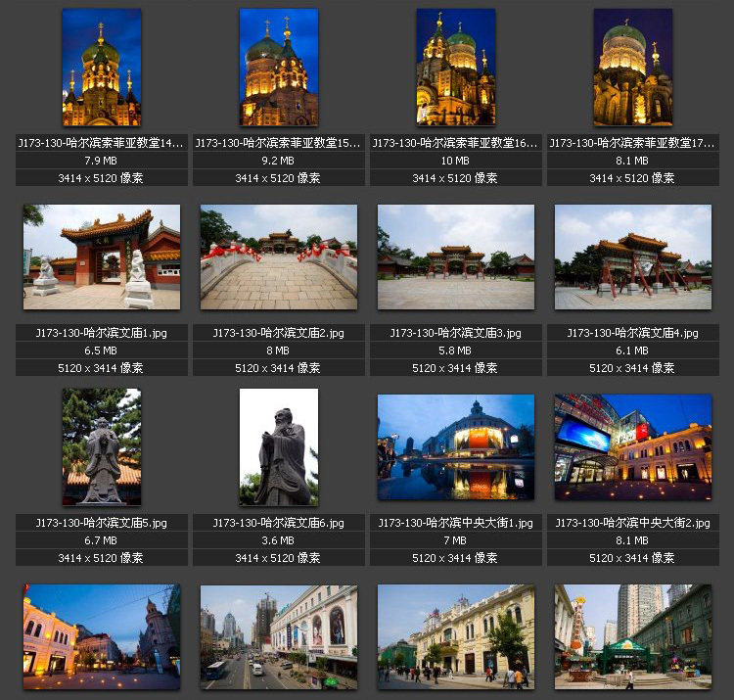This screenshot has height=700, width=734.
Task: Click '5120 x 3414 像素' under 文庙3.jpg
Action: click(455, 368)
